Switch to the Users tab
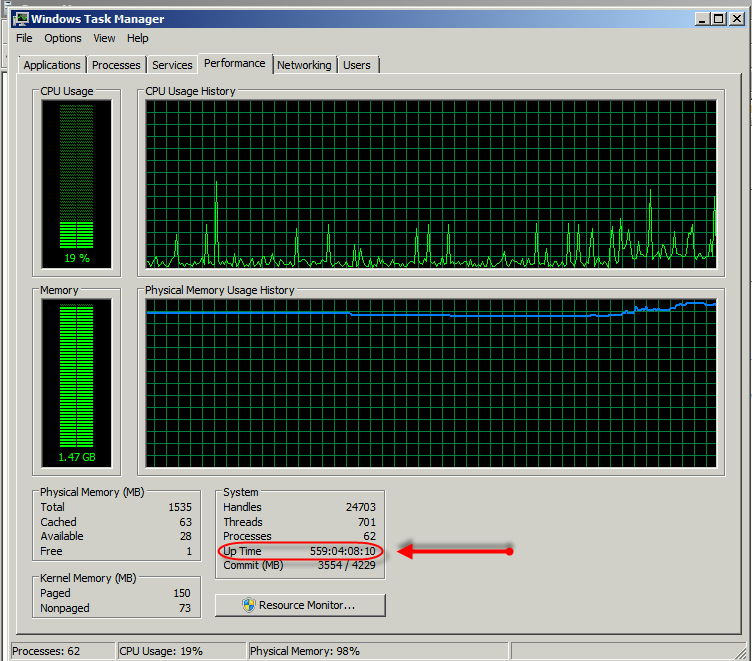The image size is (752, 661). click(357, 65)
